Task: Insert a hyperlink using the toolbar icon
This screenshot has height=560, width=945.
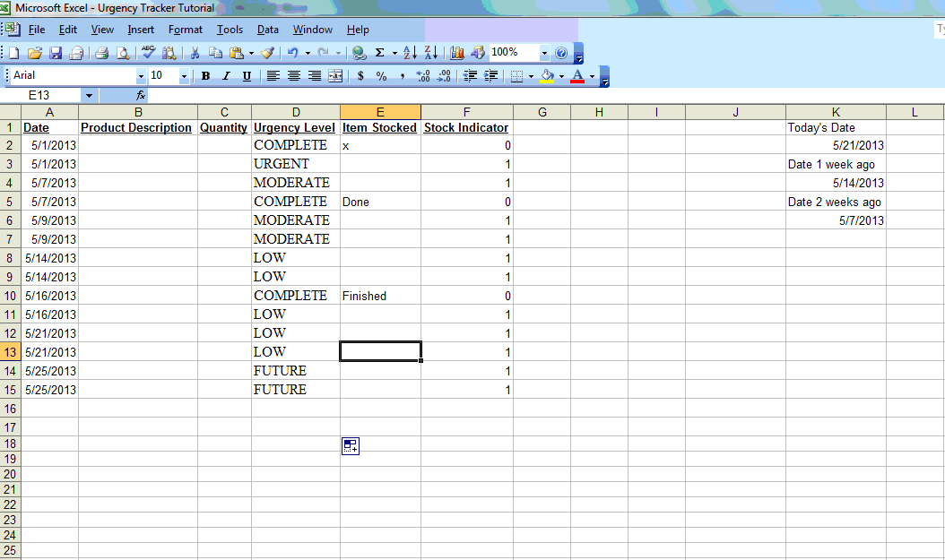Action: [x=360, y=52]
